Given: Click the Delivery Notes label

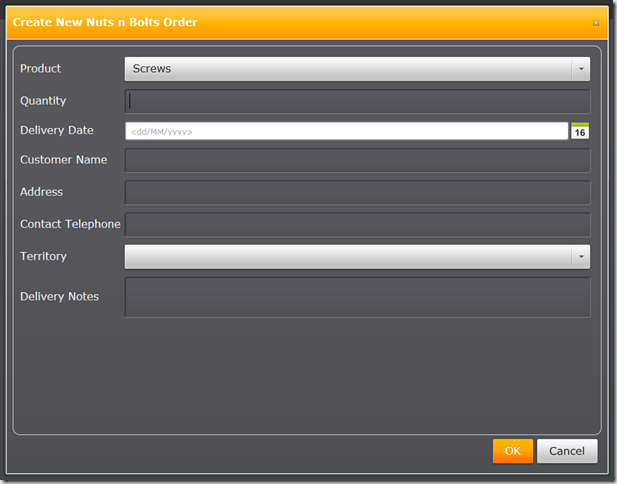Looking at the screenshot, I should 59,296.
